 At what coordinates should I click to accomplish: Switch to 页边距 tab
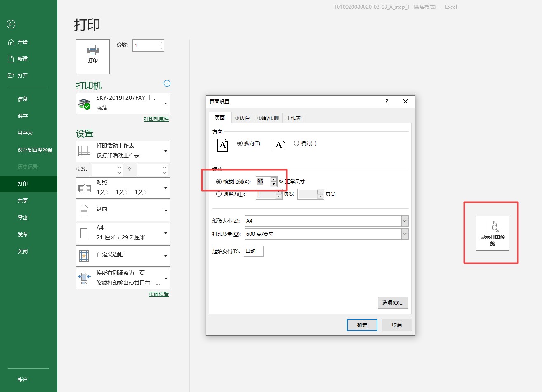click(x=242, y=118)
